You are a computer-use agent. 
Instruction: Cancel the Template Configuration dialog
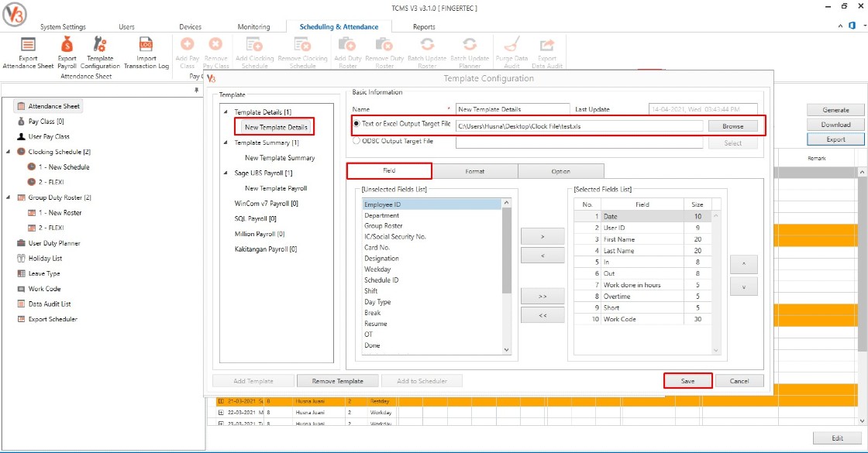tap(739, 381)
